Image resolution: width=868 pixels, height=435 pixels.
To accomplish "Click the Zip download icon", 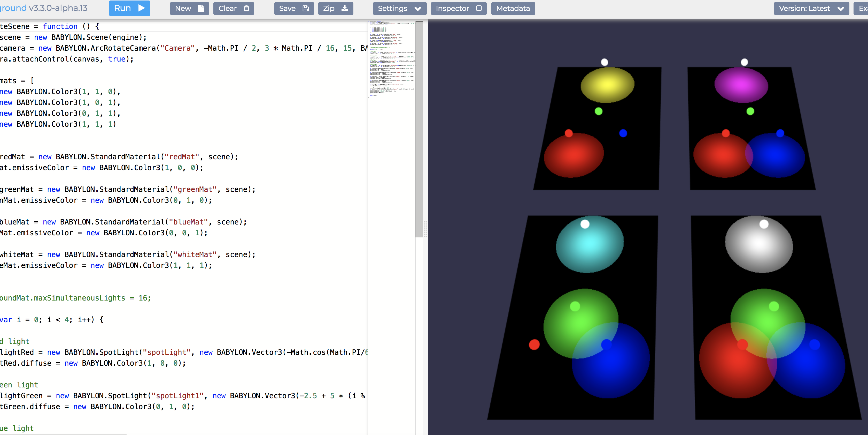I will point(345,8).
